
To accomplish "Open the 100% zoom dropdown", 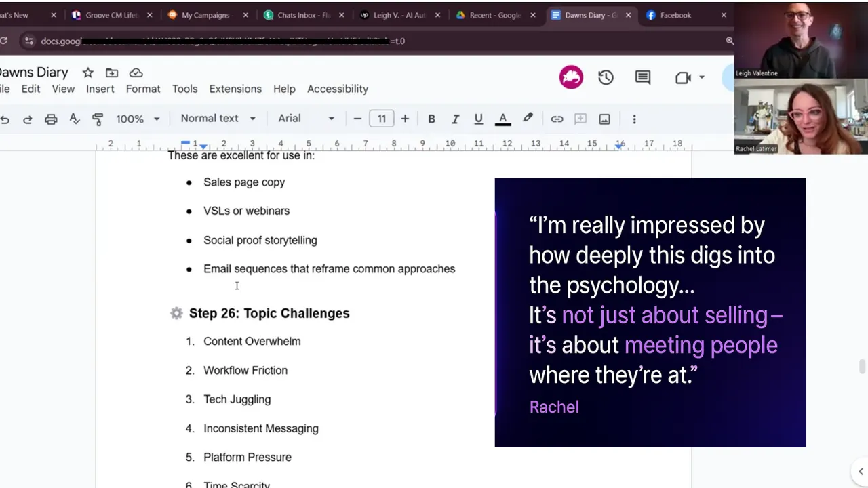I will point(138,119).
